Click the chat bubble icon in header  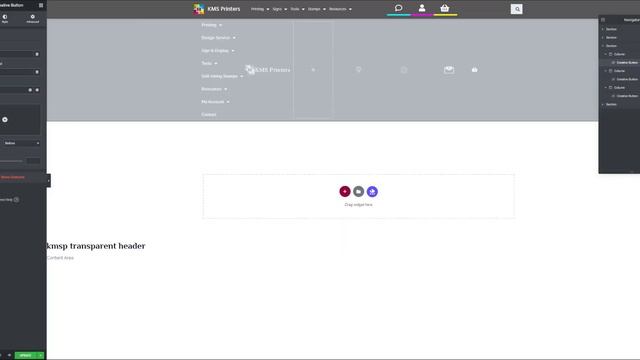click(x=399, y=8)
